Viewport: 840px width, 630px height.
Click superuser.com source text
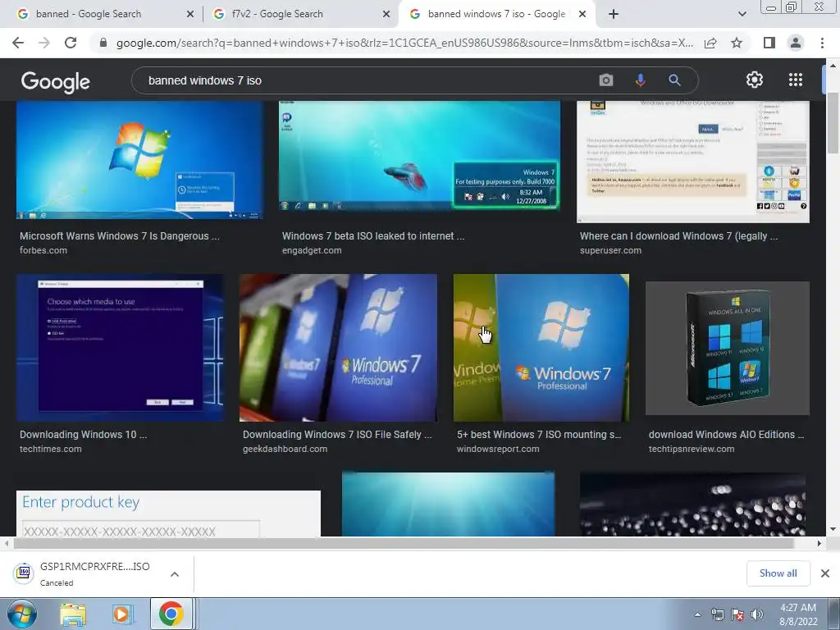[x=610, y=250]
